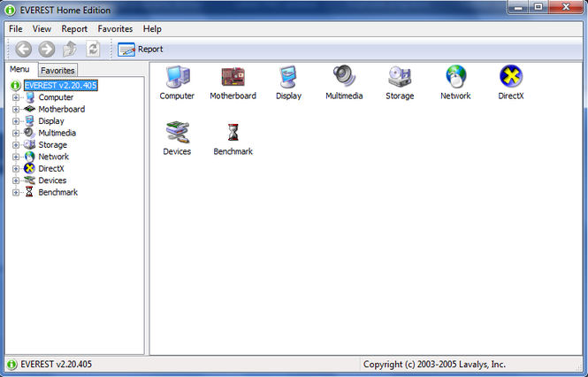Click the status bar EVEREST v2.20.405 text
This screenshot has height=377, width=588.
57,365
